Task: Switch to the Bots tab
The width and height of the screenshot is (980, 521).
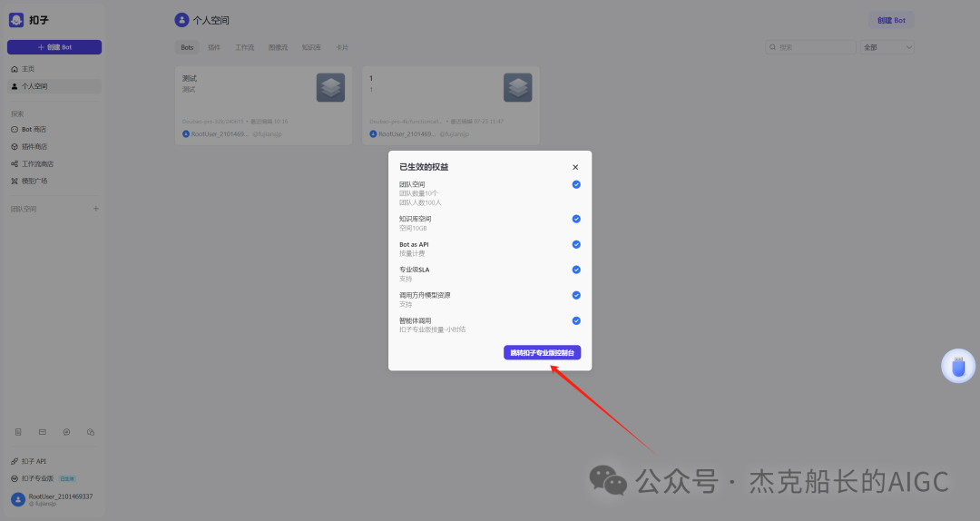Action: (187, 47)
